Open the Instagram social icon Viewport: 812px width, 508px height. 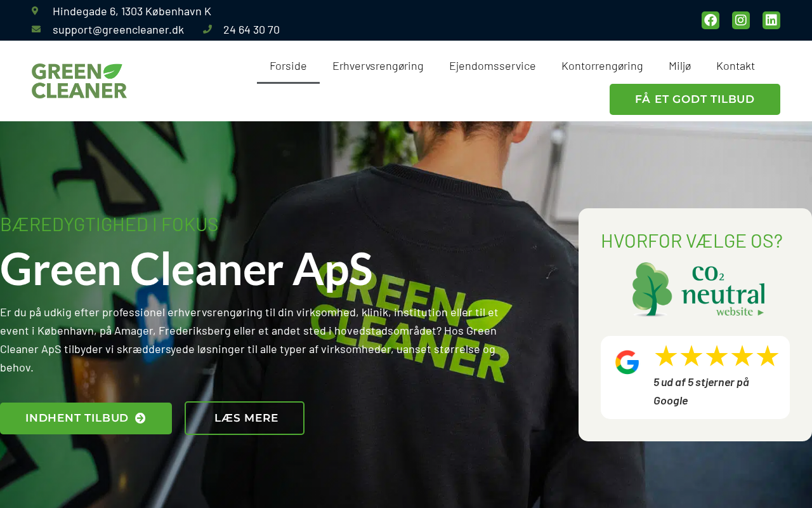tap(741, 20)
